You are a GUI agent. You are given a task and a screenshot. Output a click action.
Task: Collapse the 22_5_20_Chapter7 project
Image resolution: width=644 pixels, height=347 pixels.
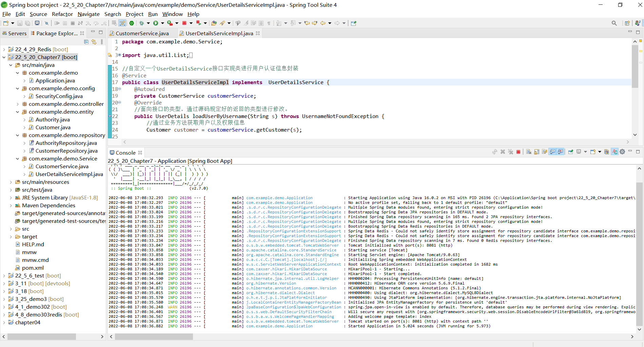click(4, 57)
